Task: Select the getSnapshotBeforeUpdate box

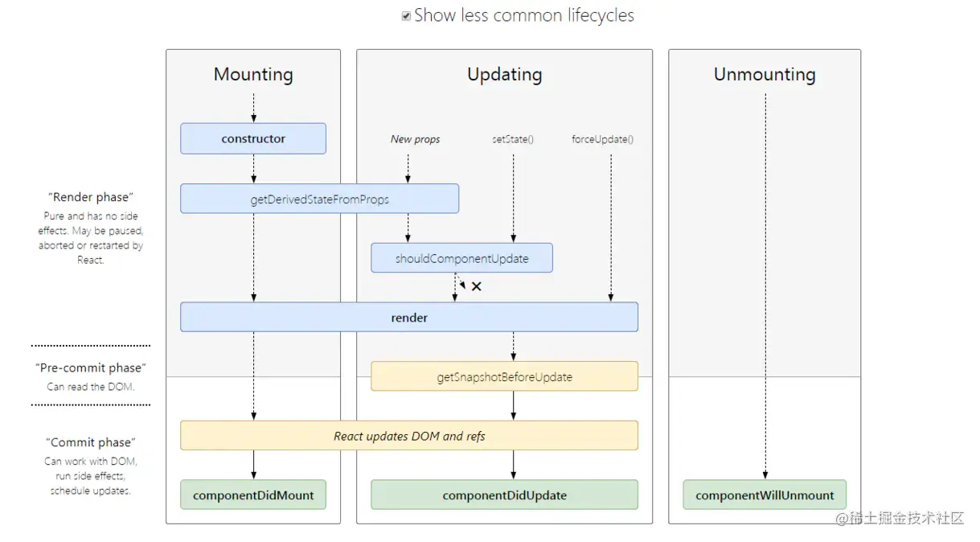Action: [504, 376]
